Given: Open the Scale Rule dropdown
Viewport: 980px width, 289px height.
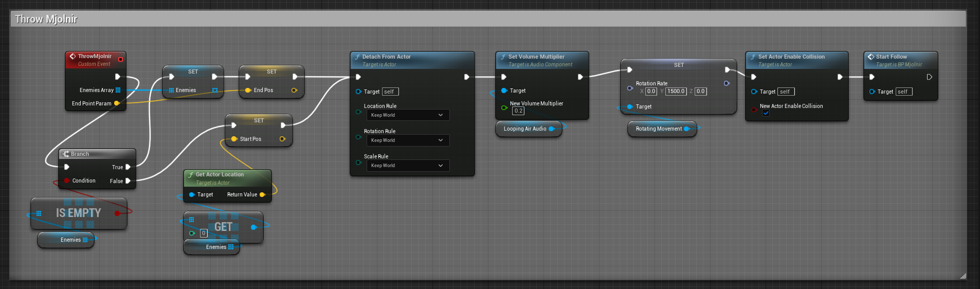Looking at the screenshot, I should tap(408, 166).
